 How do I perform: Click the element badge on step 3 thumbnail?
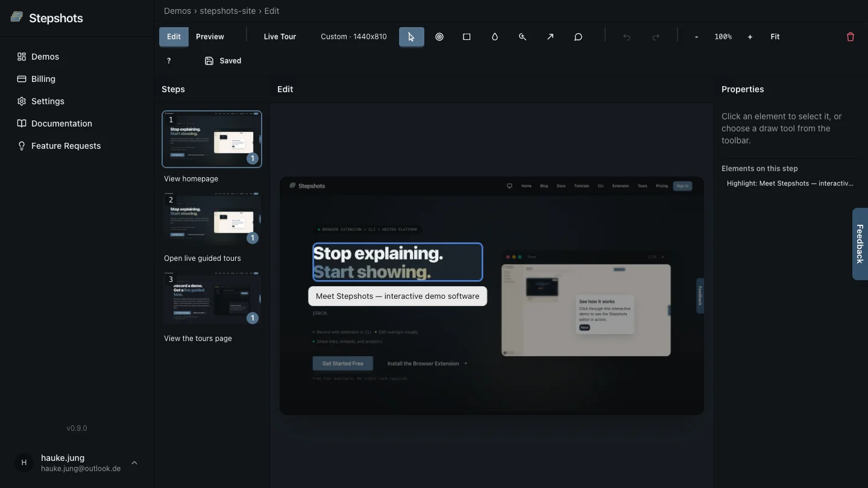click(253, 318)
